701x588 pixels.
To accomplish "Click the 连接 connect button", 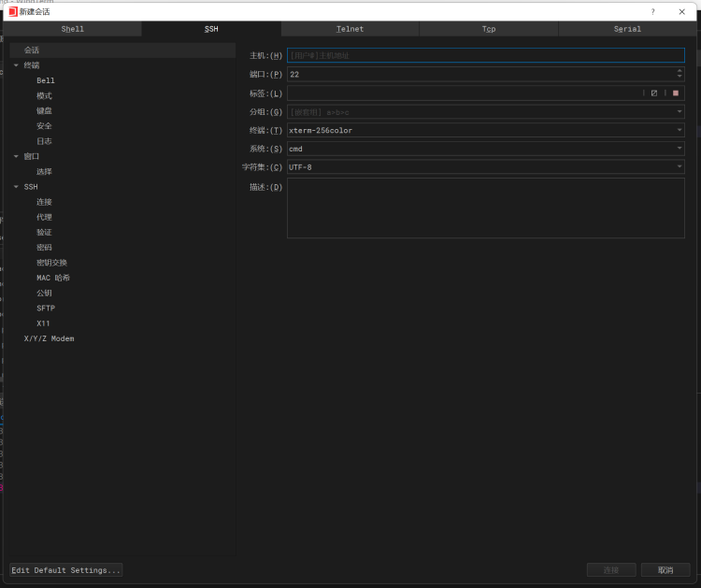I will pyautogui.click(x=611, y=570).
